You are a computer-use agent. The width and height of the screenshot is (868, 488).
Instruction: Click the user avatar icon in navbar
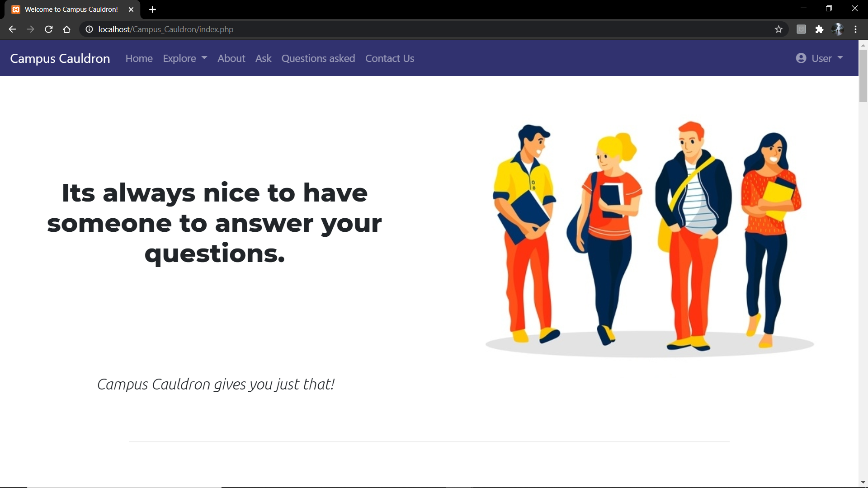(x=801, y=58)
